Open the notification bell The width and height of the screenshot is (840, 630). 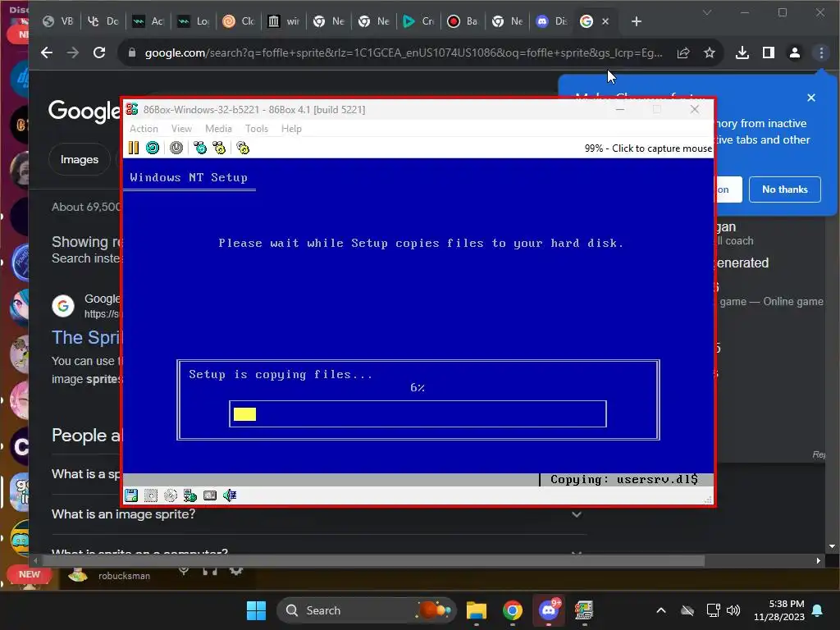[818, 610]
